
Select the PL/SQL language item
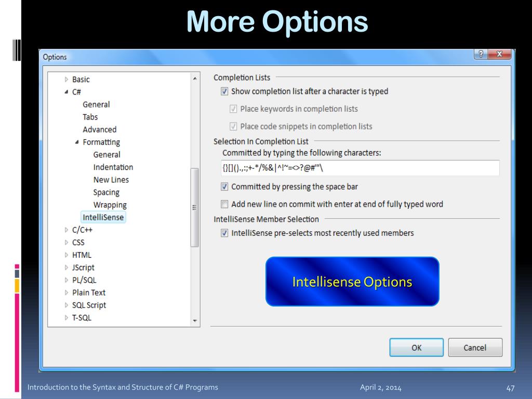pyautogui.click(x=84, y=280)
